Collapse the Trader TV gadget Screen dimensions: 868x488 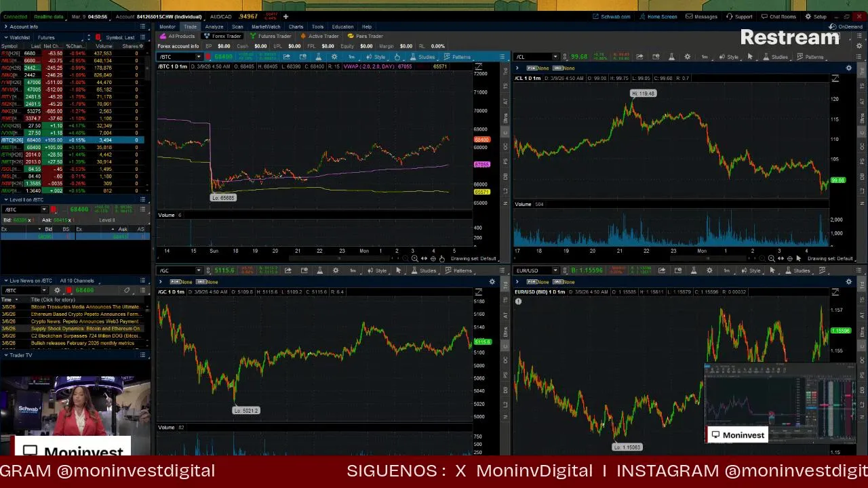[x=5, y=355]
